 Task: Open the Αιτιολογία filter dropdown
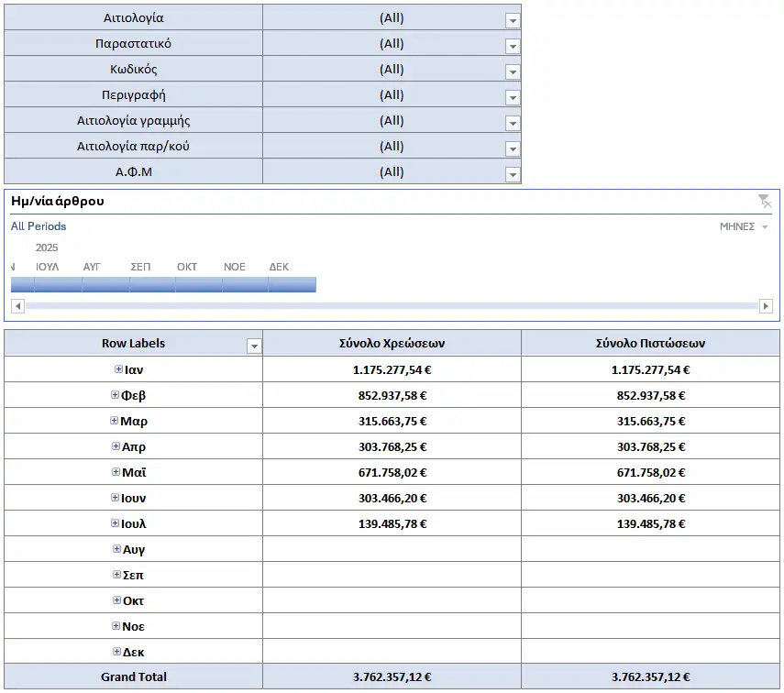coord(513,20)
